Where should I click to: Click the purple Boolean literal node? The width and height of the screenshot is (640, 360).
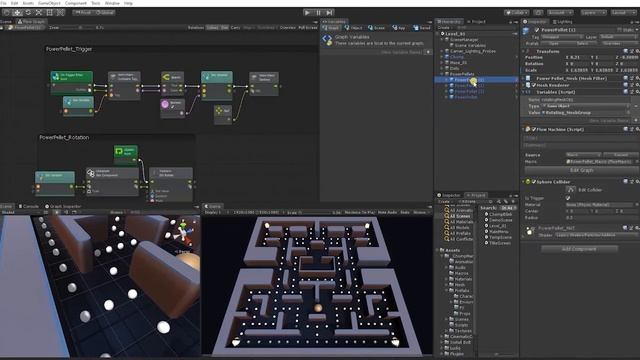pyautogui.click(x=172, y=108)
